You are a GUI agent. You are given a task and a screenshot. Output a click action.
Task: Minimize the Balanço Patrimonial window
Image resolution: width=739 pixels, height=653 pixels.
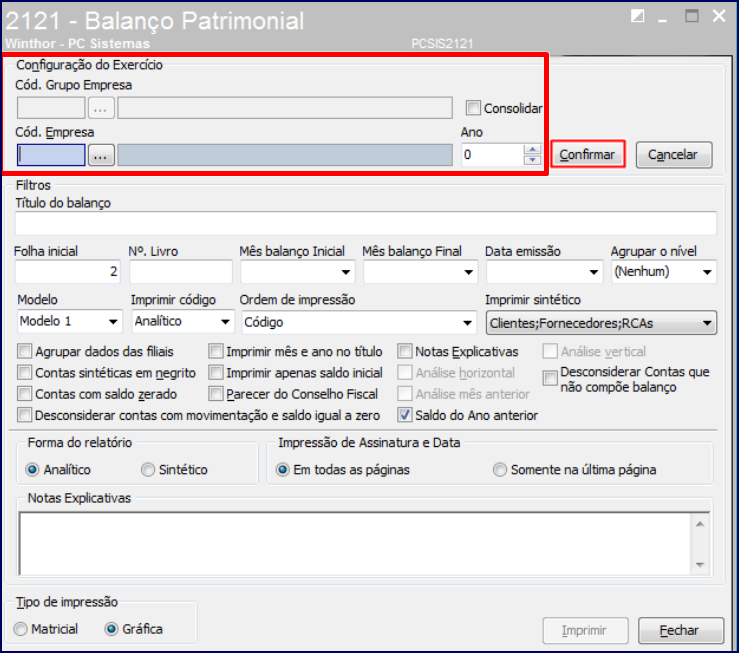663,19
